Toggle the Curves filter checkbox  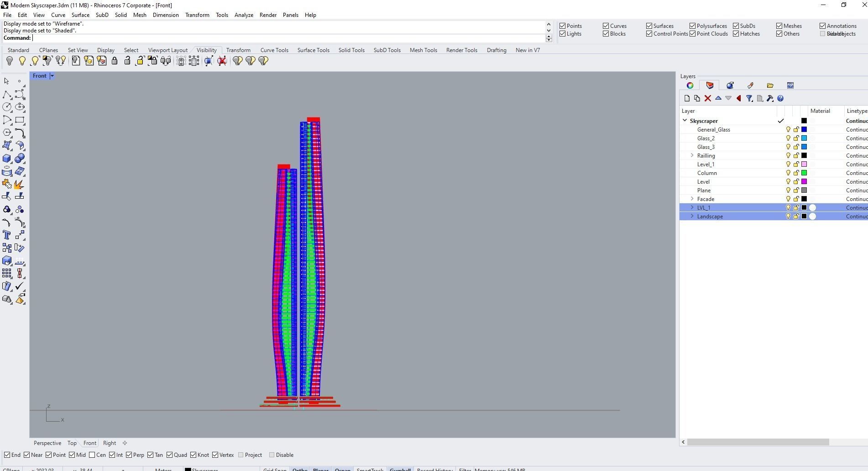(x=606, y=26)
